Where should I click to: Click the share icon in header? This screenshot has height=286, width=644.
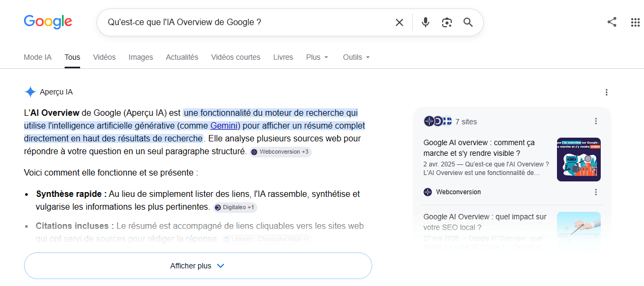tap(612, 22)
